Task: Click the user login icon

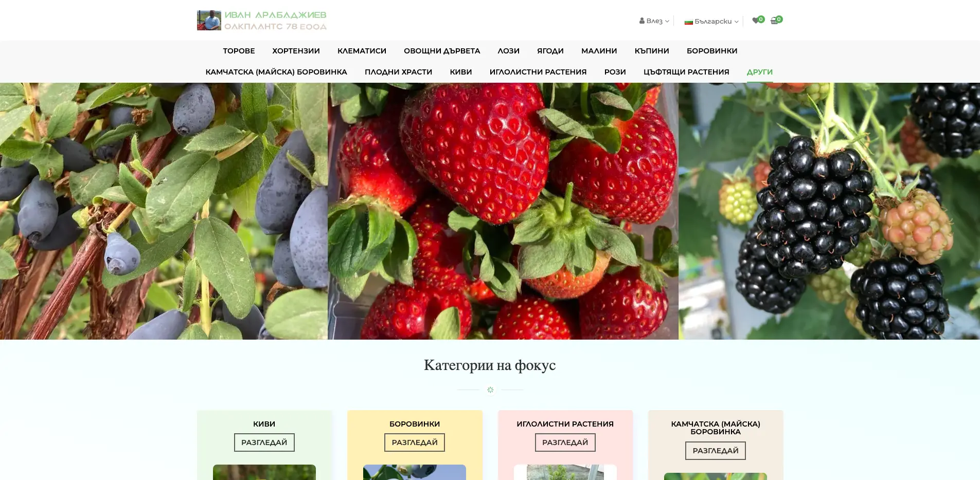Action: click(642, 21)
